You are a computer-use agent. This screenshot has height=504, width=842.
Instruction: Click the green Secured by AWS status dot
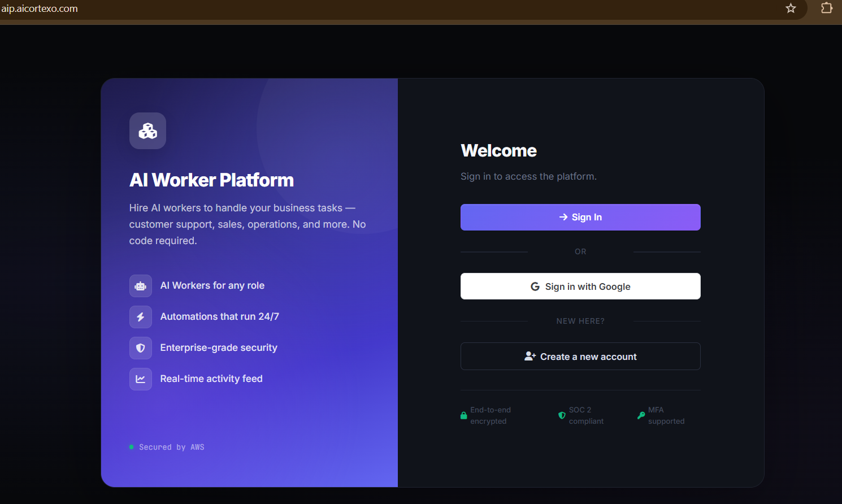coord(132,447)
